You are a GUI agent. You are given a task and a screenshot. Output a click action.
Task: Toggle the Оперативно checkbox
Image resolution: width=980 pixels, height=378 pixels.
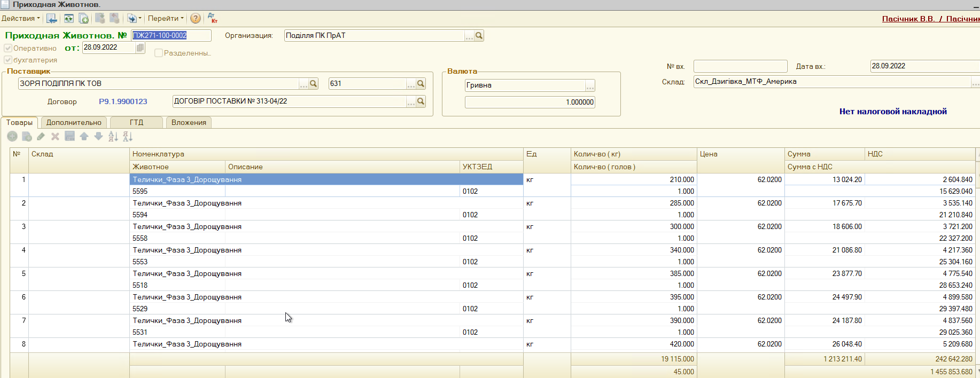[x=8, y=48]
